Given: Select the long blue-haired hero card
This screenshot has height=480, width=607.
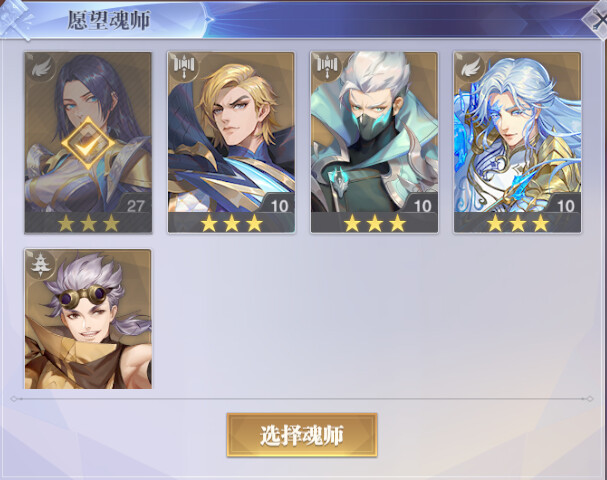Looking at the screenshot, I should [x=518, y=142].
